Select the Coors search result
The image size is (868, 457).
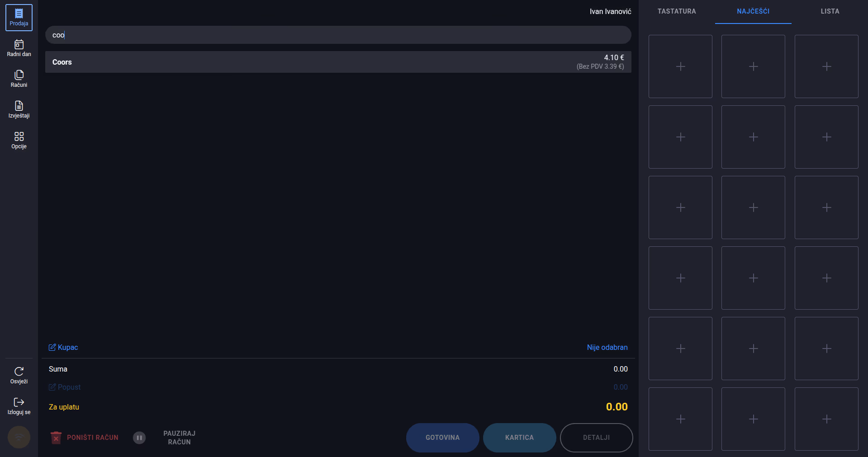338,62
